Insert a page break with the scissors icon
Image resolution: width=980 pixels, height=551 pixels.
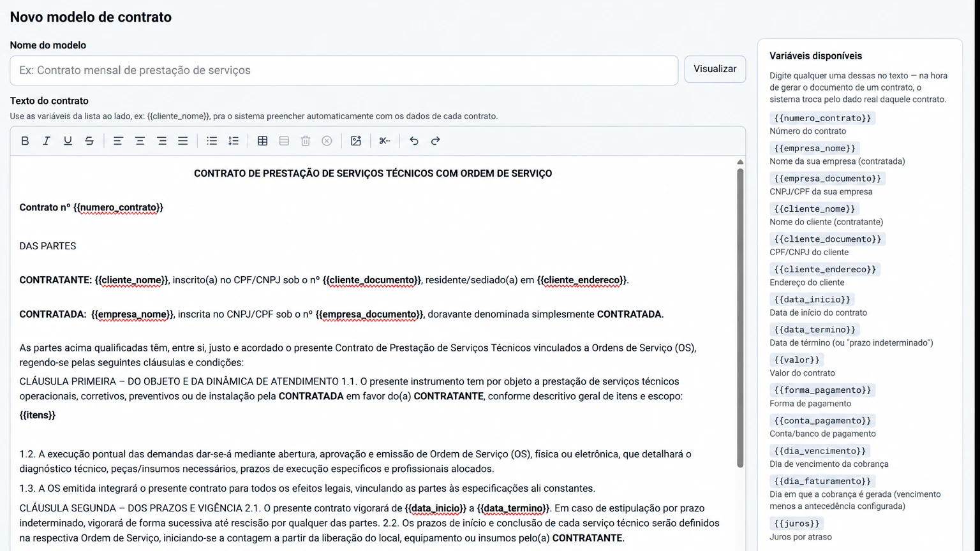click(385, 141)
